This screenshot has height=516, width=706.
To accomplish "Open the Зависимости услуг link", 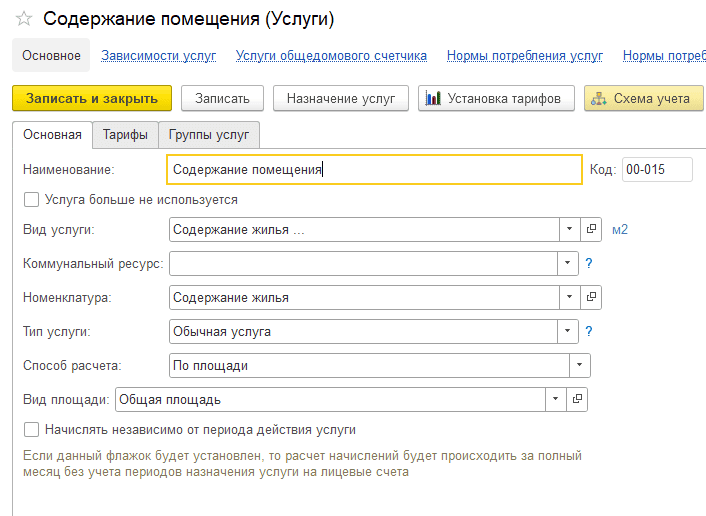I will [x=158, y=56].
